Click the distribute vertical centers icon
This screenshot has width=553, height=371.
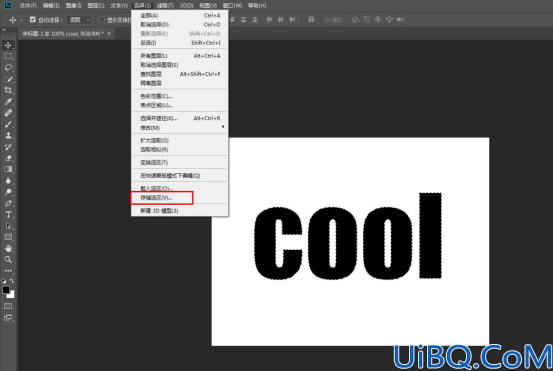click(x=244, y=19)
